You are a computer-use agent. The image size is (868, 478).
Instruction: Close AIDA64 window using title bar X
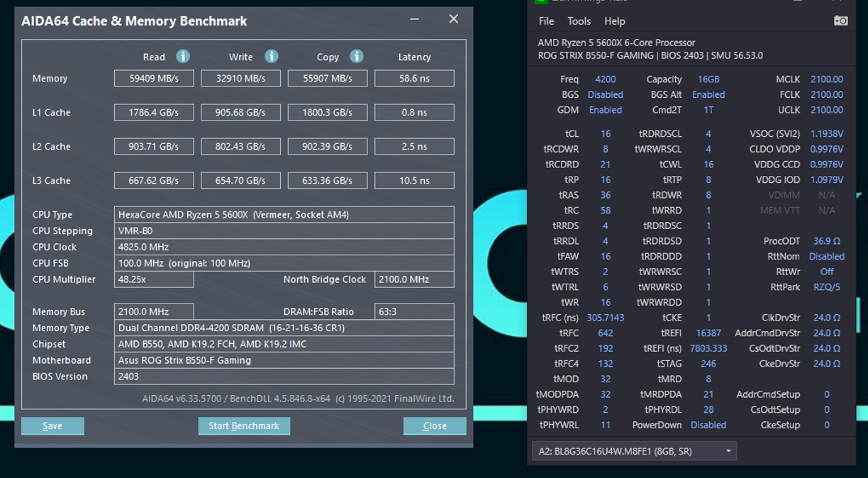[x=454, y=19]
